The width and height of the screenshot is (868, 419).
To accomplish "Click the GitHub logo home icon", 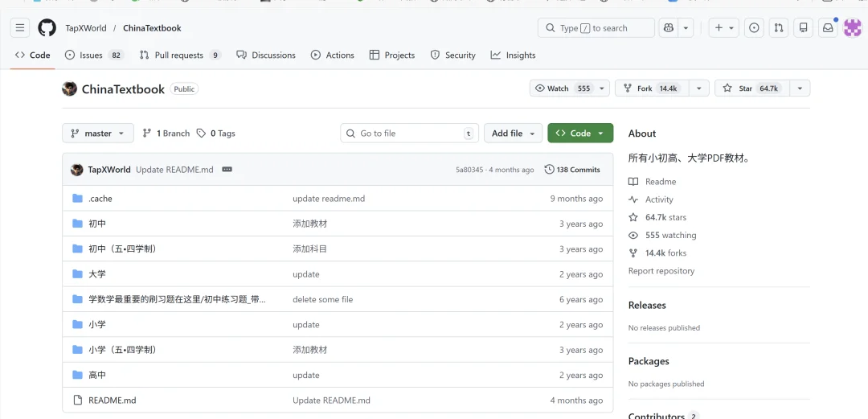I will click(47, 28).
